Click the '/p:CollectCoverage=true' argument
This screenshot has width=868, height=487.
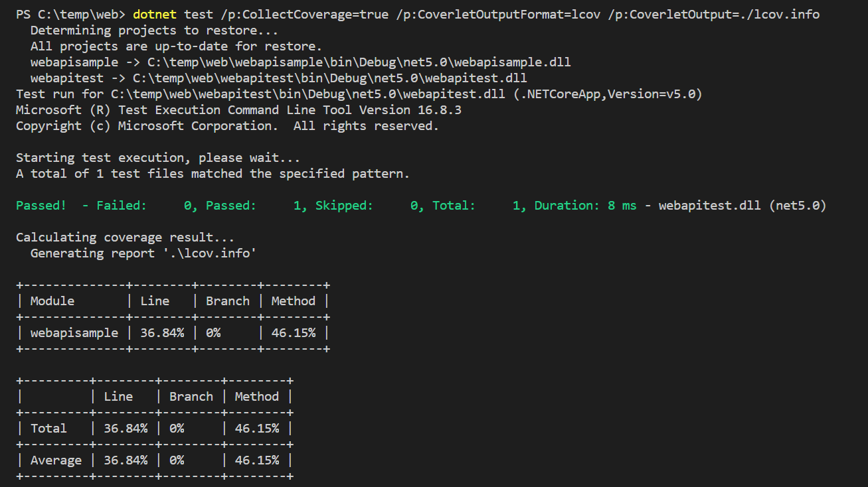pyautogui.click(x=304, y=15)
